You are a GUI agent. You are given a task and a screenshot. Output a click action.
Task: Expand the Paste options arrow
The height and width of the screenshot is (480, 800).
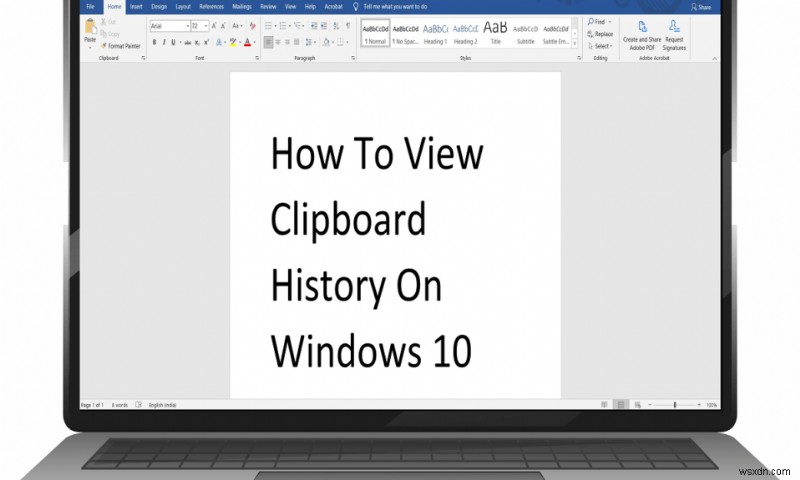90,48
